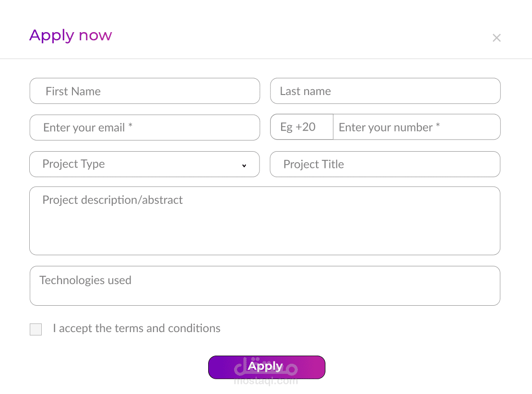The image size is (532, 394).
Task: Close the Apply now dialog
Action: [x=497, y=38]
